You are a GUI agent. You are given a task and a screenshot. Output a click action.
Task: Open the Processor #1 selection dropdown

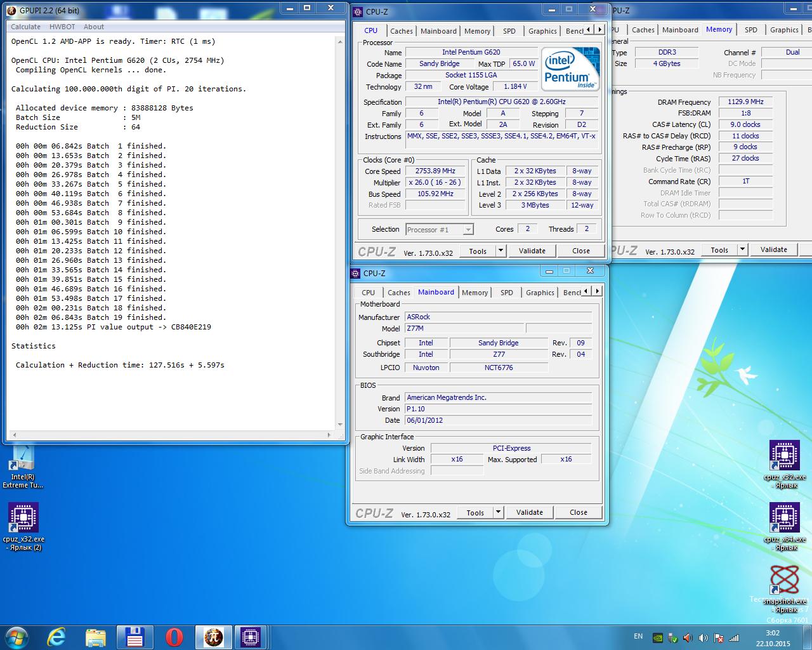pyautogui.click(x=440, y=230)
